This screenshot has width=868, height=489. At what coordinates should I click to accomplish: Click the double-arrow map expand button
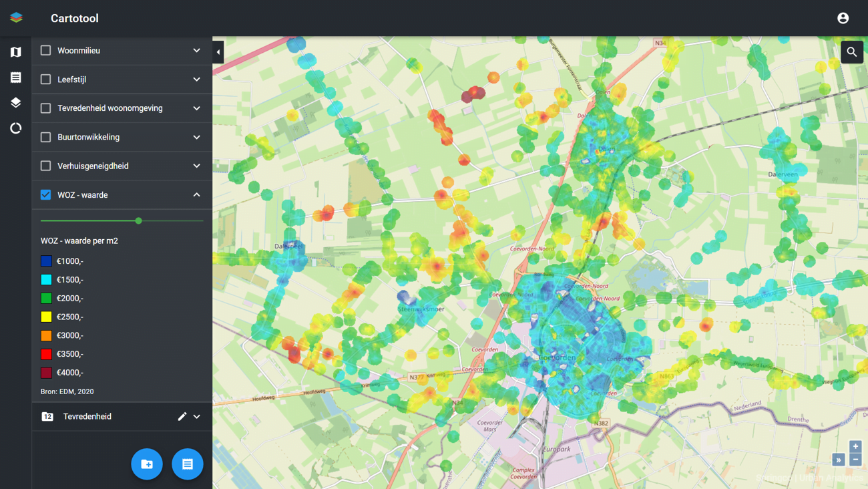tap(839, 460)
